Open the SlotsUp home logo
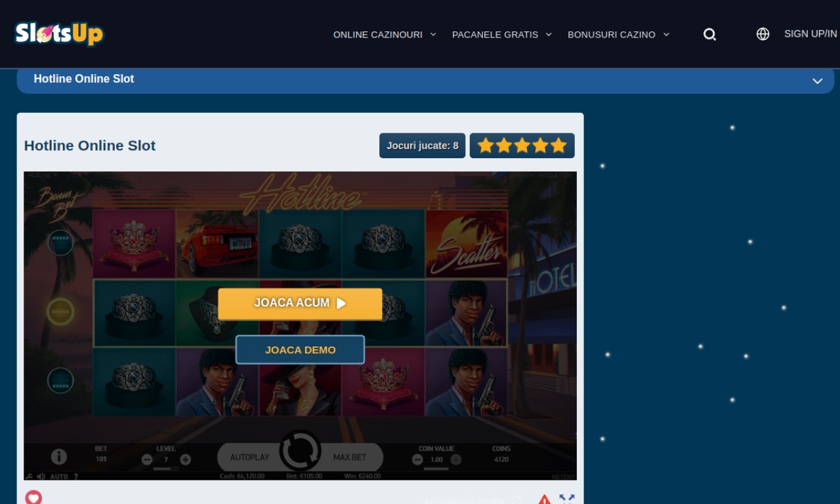This screenshot has width=840, height=504. [x=59, y=33]
